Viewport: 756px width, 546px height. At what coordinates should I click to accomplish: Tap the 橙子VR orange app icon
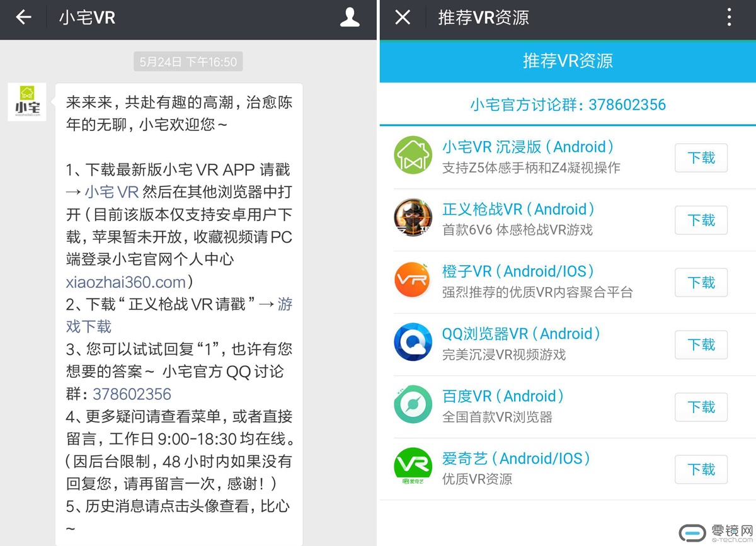coord(413,281)
